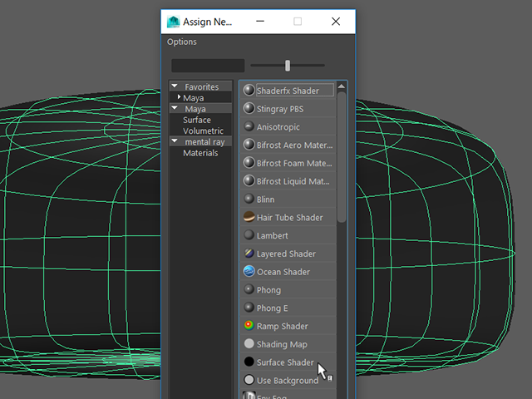532x399 pixels.
Task: Click the Layered Shader icon
Action: tap(249, 254)
